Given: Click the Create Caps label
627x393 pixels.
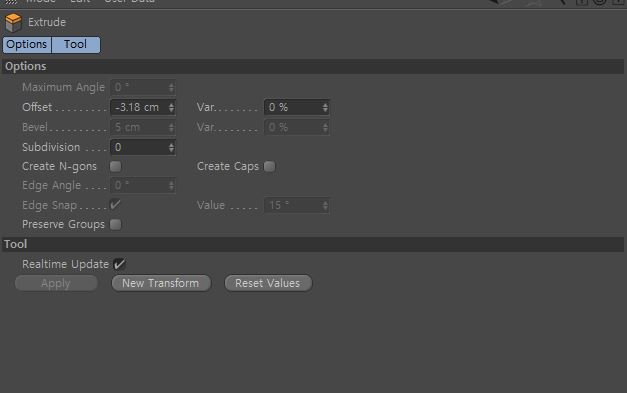Looking at the screenshot, I should (x=228, y=167).
